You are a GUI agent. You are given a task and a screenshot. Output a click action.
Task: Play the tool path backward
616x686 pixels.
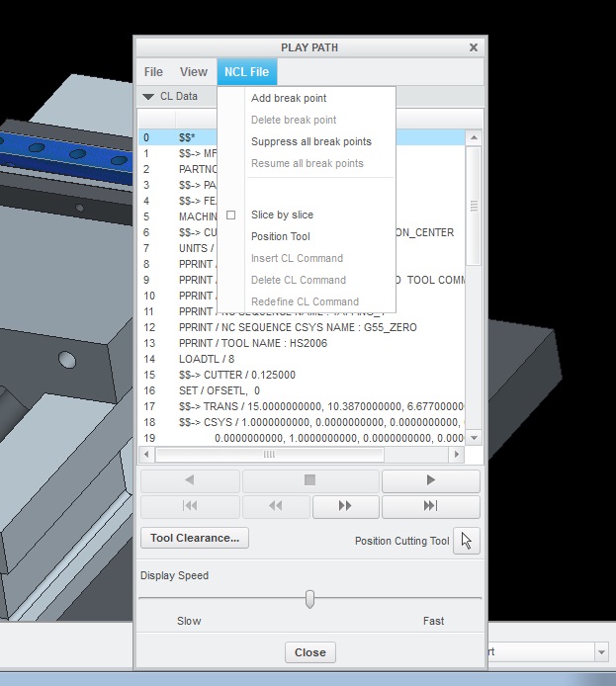(x=190, y=480)
